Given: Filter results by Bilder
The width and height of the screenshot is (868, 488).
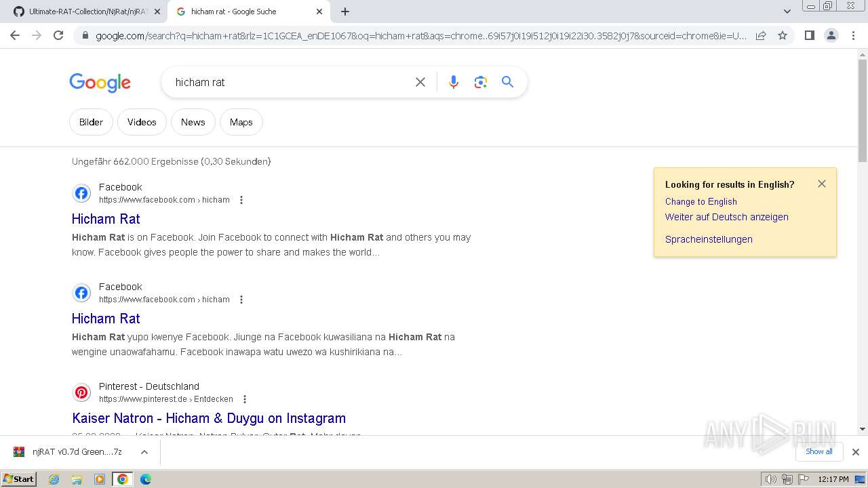Looking at the screenshot, I should tap(91, 122).
